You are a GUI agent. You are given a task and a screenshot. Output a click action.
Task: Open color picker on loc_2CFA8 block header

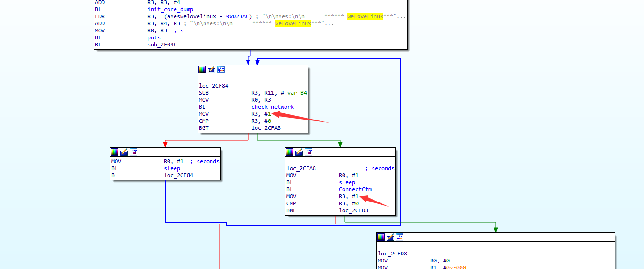(x=290, y=152)
